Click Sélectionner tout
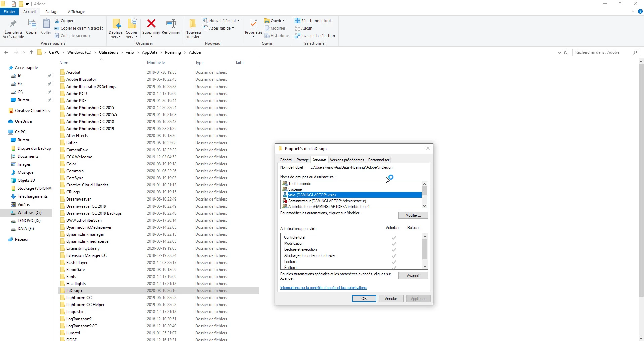644x341 pixels. coord(313,21)
